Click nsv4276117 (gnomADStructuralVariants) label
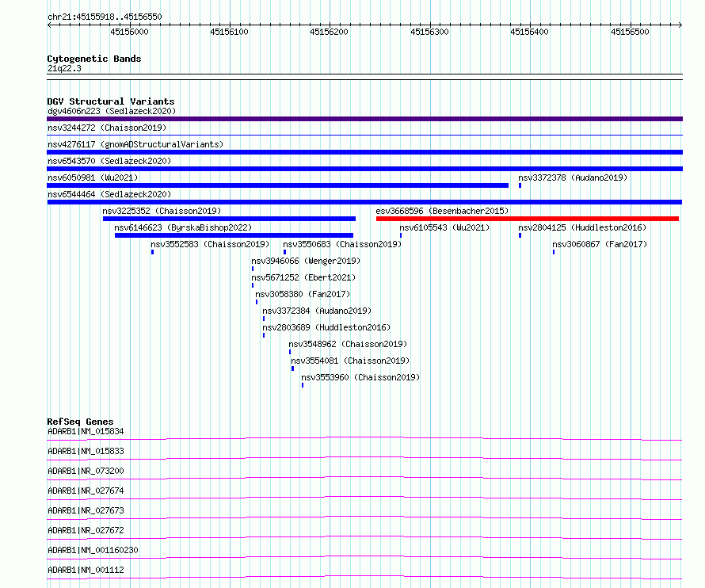The height and width of the screenshot is (588, 705). pos(135,144)
